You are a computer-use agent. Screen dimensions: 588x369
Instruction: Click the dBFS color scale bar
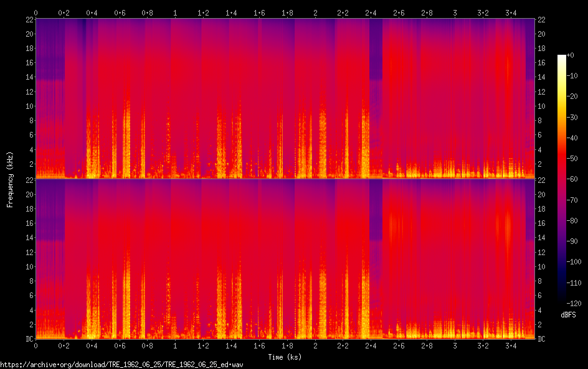561,179
